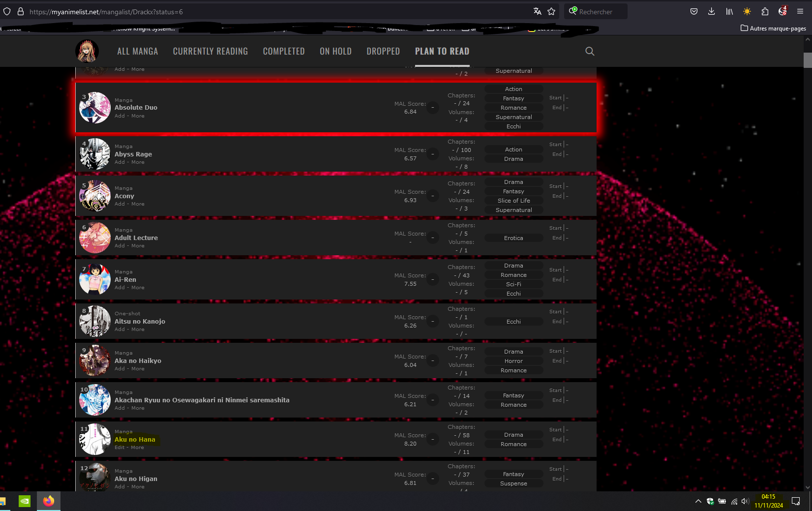Switch to the On Hold tab
Screen dimensions: 812x511
[x=335, y=51]
